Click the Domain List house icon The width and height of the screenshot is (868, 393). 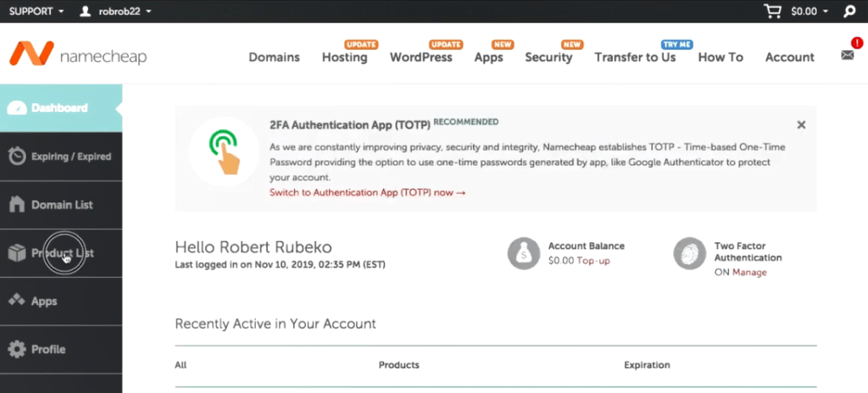(x=17, y=204)
